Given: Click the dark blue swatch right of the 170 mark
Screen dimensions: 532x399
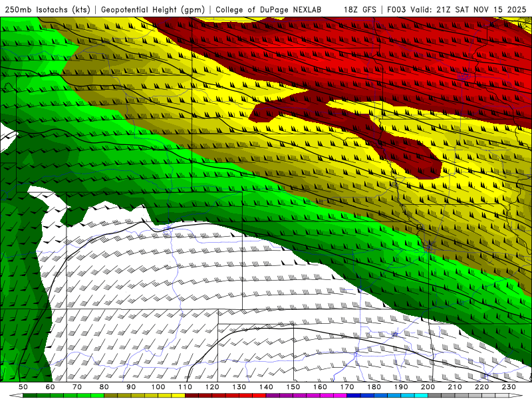Looking at the screenshot, I should point(354,396).
